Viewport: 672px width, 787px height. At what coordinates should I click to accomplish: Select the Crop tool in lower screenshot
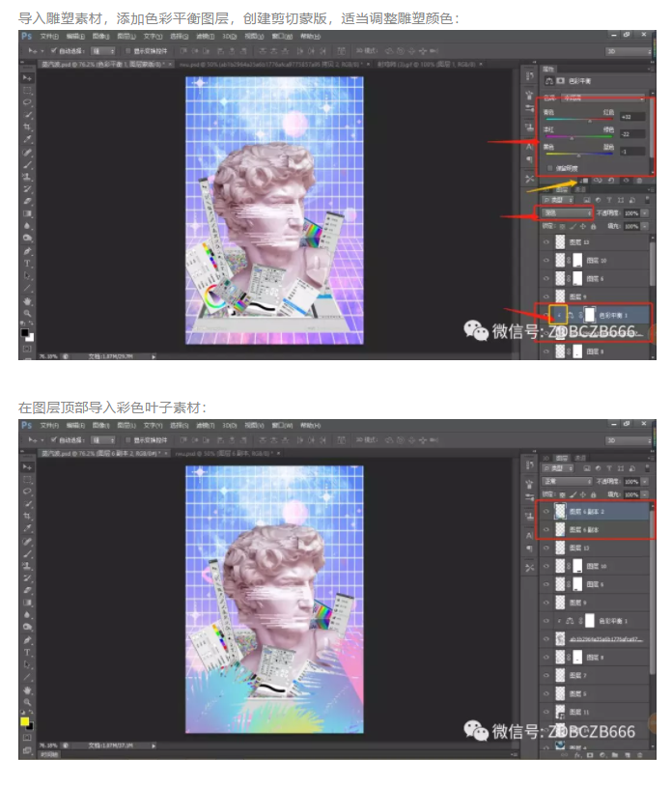pos(27,516)
